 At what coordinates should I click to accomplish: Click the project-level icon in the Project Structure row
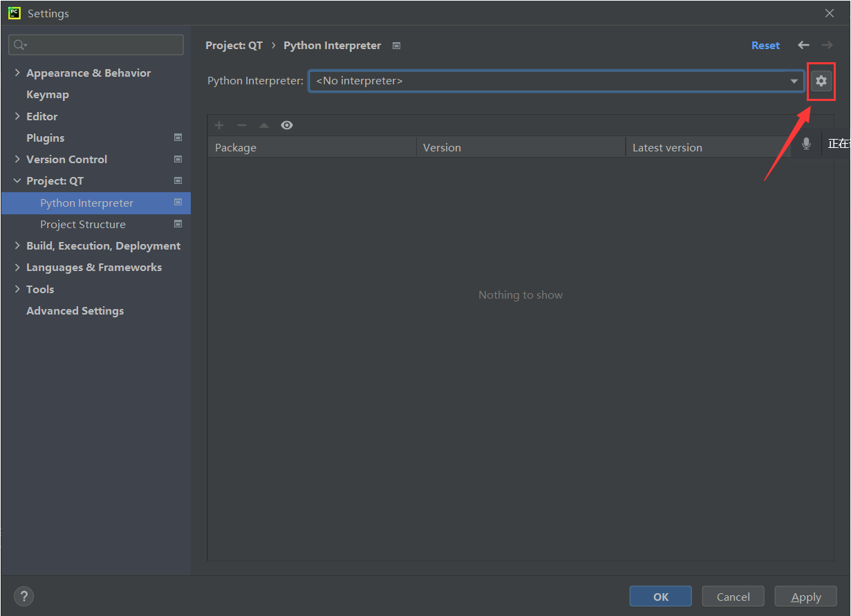pyautogui.click(x=178, y=224)
